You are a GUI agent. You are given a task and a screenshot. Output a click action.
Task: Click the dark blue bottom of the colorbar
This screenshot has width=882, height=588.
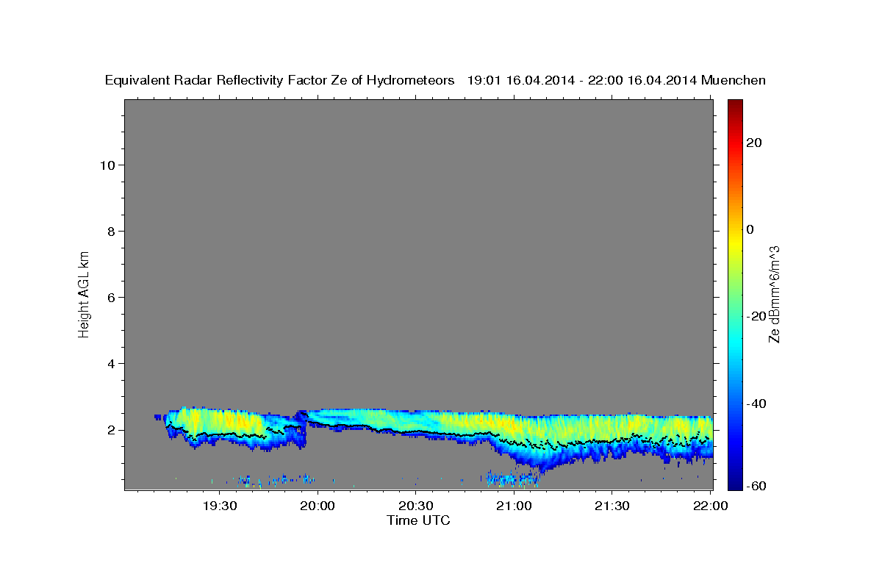735,481
